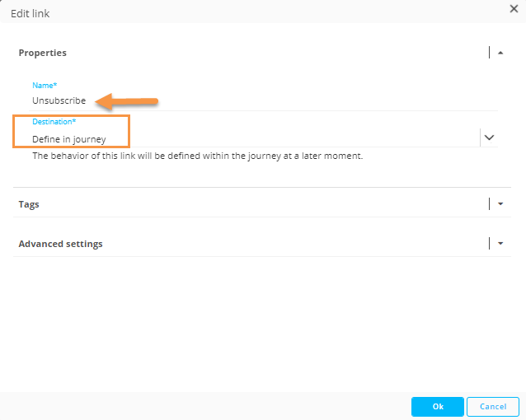The image size is (526, 420).
Task: Click the divider beside the Properties arrow
Action: click(x=490, y=53)
